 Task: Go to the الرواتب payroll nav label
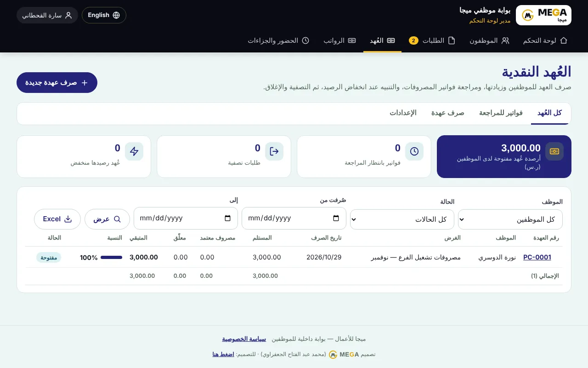coord(334,40)
